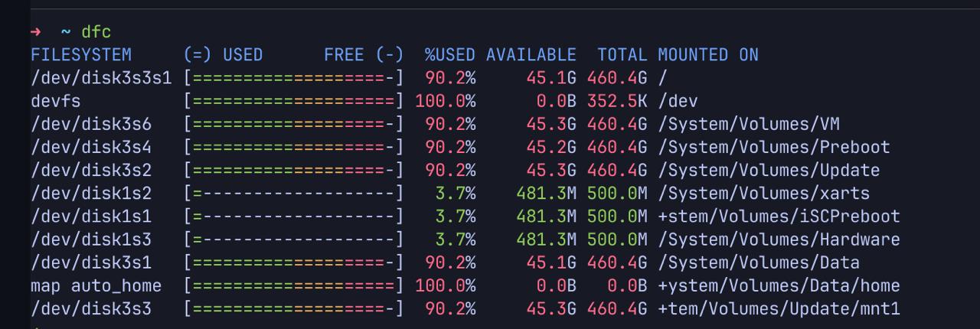Click the +tem/Volumes/Update/mnt1 mount path
Viewport: 980px width, 329px height.
[779, 309]
